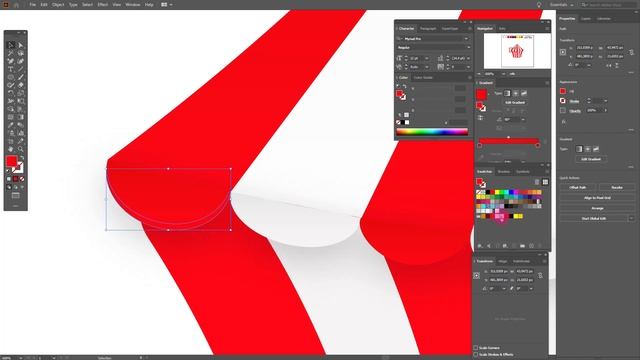The height and width of the screenshot is (360, 640).
Task: Switch to the Align tab in Transform panel
Action: pyautogui.click(x=502, y=261)
